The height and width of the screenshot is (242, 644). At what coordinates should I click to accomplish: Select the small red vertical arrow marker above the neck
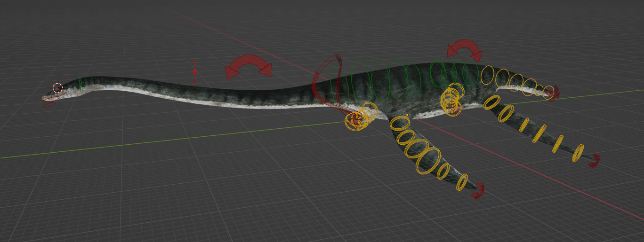pyautogui.click(x=194, y=72)
